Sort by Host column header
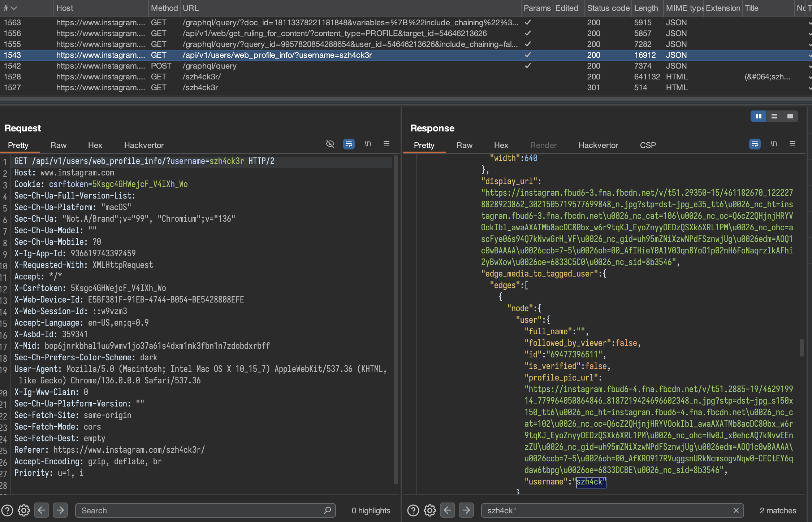 pos(101,8)
